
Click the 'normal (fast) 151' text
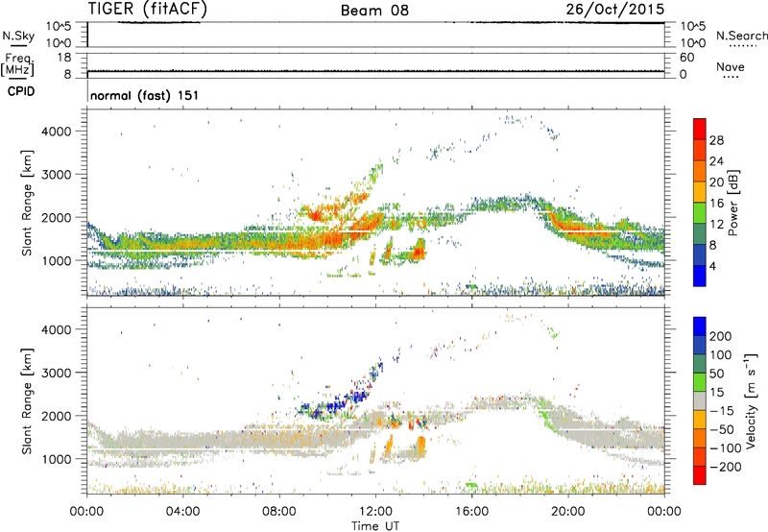coord(145,95)
